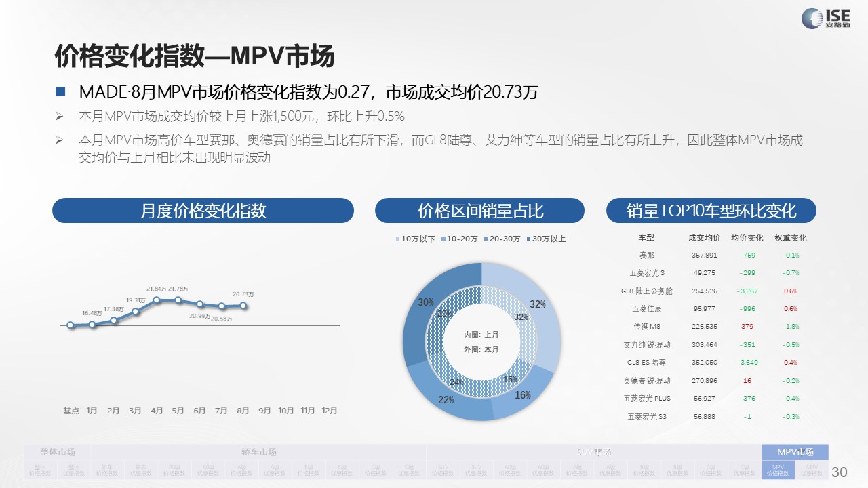868x488 pixels.
Task: Click page number 30
Action: [x=840, y=472]
